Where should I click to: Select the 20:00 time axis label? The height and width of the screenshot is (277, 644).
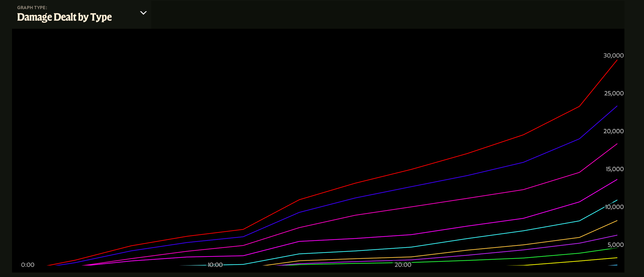[403, 265]
